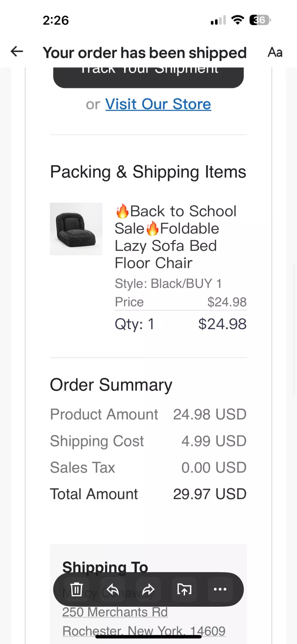Tap the Total Amount 29.97 USD value
297x644 pixels.
[210, 494]
